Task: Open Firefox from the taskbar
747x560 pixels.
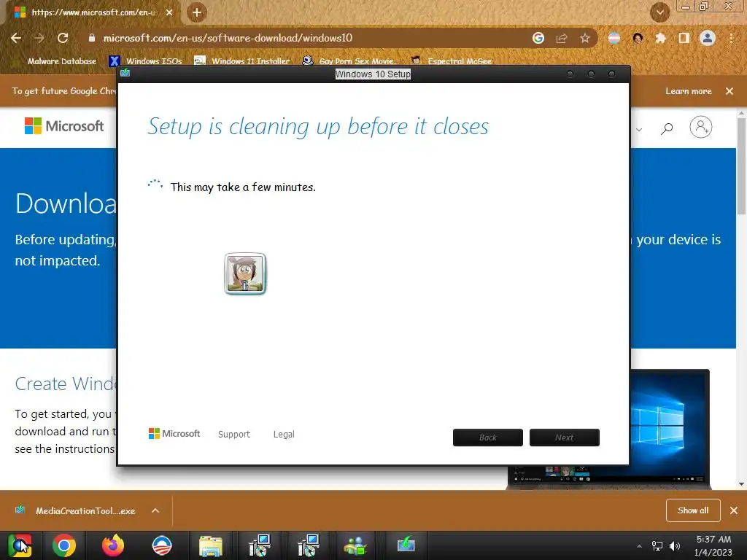Action: tap(113, 545)
